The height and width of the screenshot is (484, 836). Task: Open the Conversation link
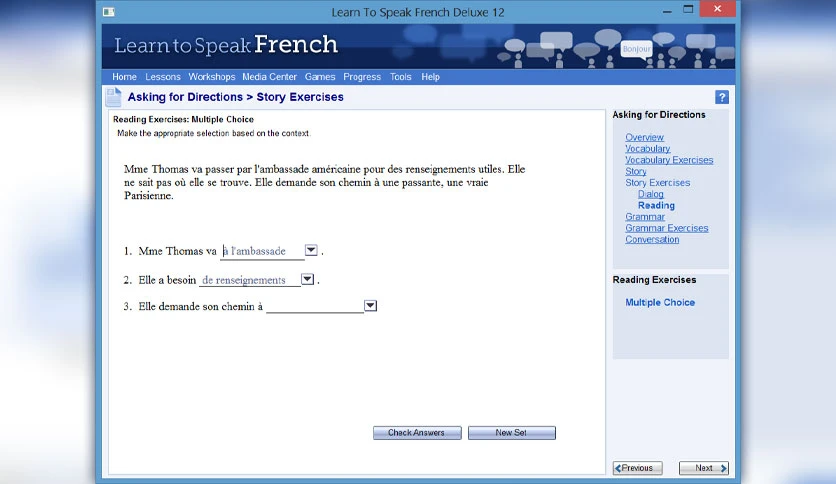click(652, 239)
